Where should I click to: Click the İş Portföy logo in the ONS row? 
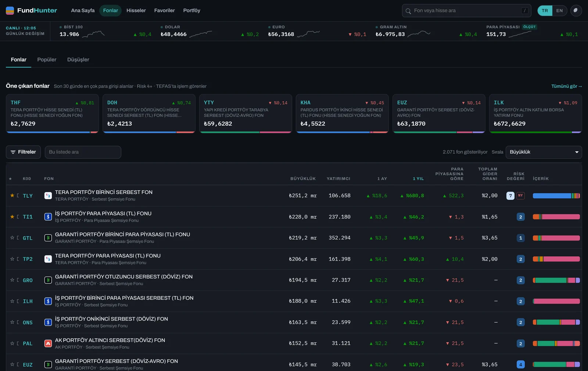click(x=48, y=323)
